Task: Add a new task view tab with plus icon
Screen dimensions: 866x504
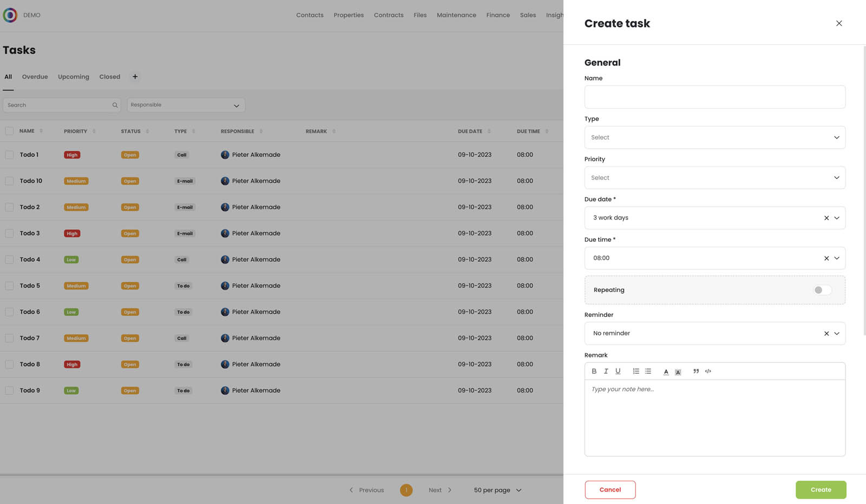Action: (135, 77)
